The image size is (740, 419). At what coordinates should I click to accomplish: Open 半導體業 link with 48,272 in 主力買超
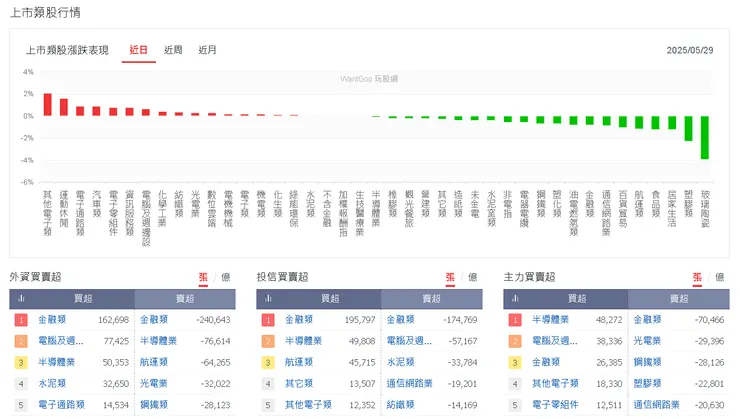(550, 319)
